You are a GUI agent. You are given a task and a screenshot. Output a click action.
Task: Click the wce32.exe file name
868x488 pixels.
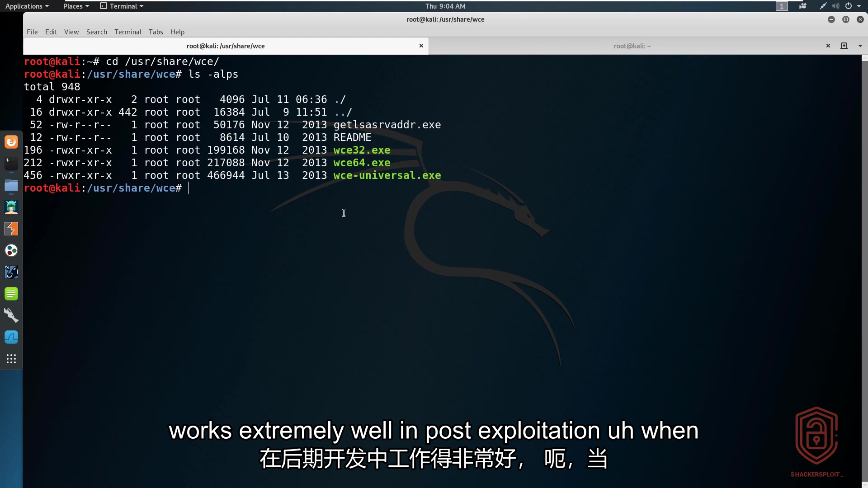pyautogui.click(x=362, y=150)
